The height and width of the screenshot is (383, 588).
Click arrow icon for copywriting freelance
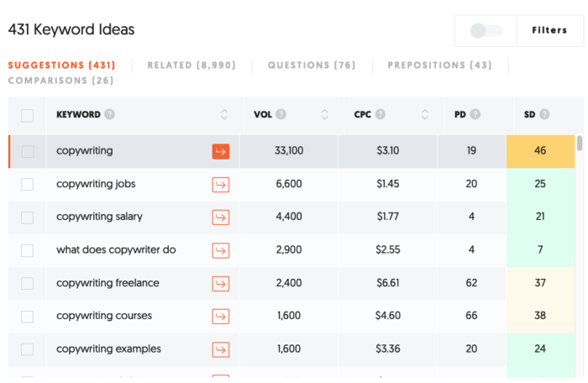click(221, 283)
